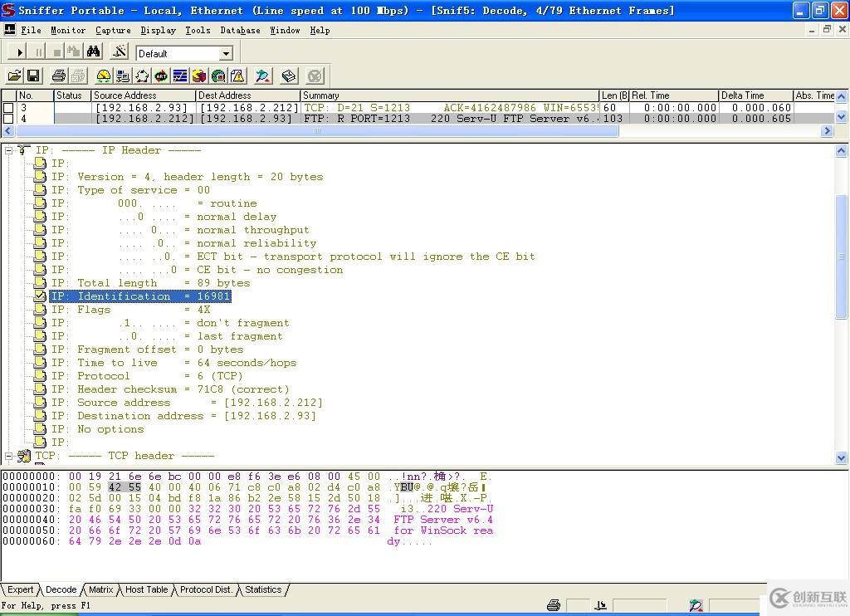850x616 pixels.
Task: Save capture with the floppy disk icon
Action: click(33, 76)
